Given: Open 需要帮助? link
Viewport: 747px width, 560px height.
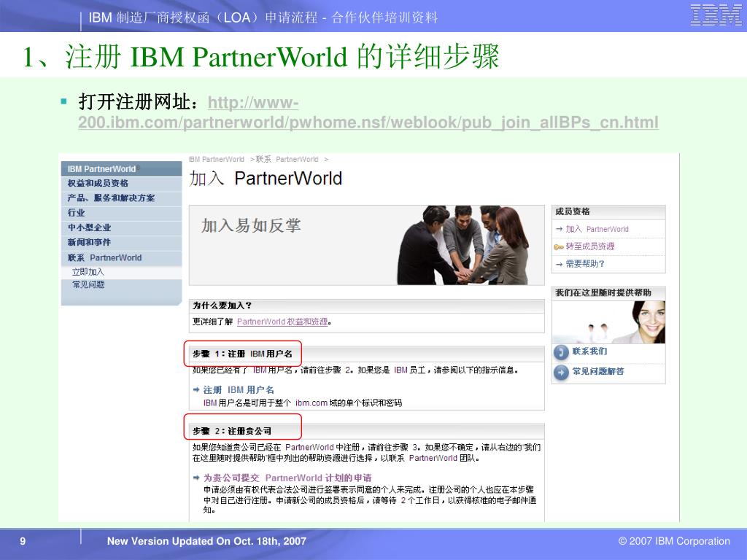Looking at the screenshot, I should pyautogui.click(x=584, y=264).
